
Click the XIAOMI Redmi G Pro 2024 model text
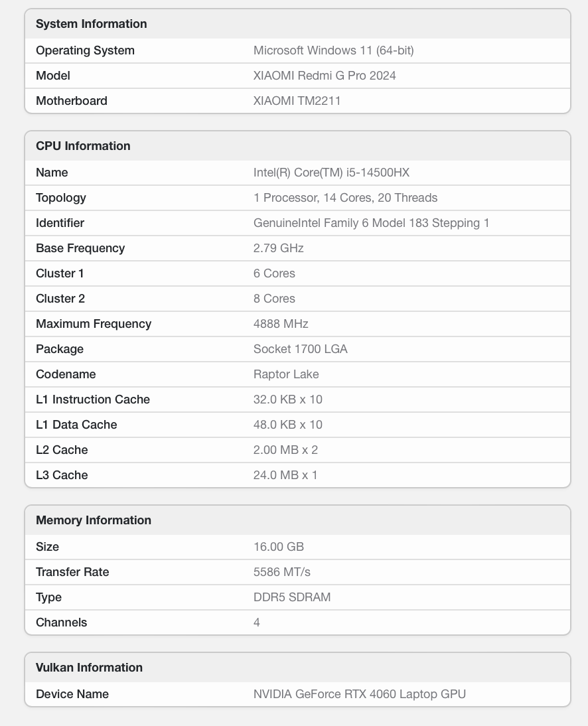[x=325, y=76]
